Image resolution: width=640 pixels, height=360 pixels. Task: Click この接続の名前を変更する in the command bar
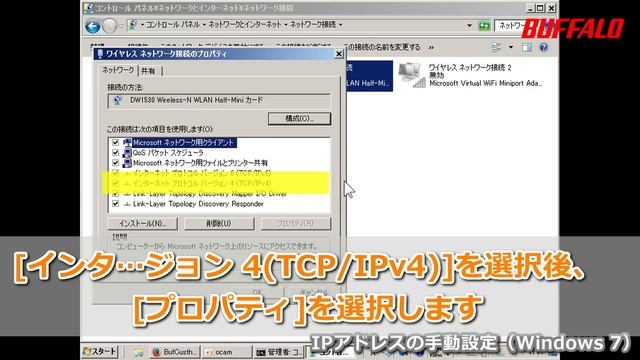coord(382,47)
